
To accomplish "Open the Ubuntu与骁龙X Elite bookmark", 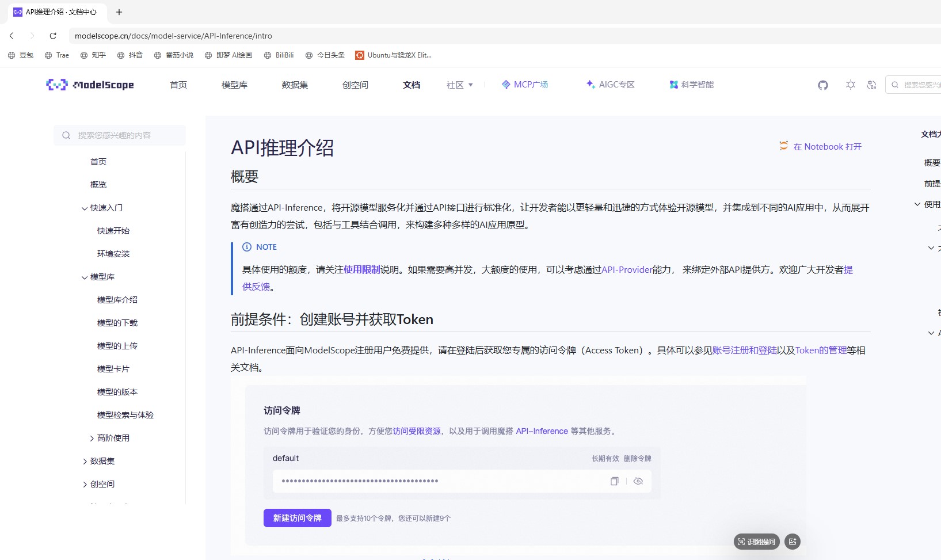I will [394, 55].
